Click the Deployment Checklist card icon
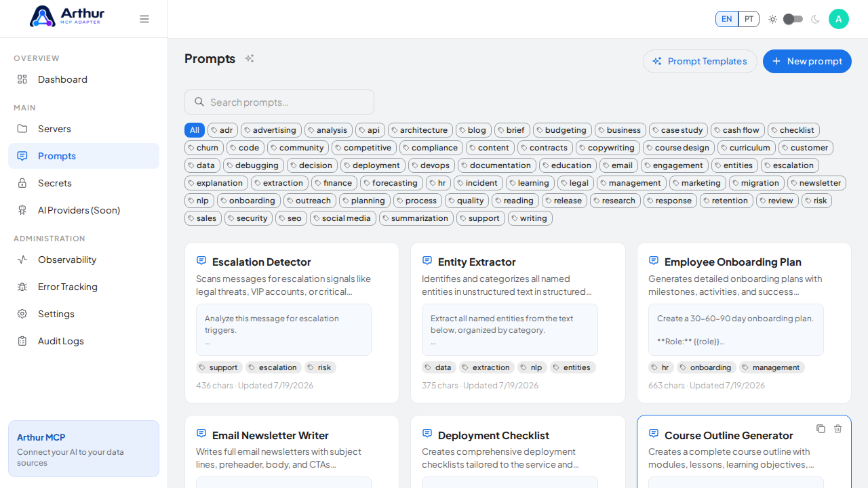Image resolution: width=868 pixels, height=488 pixels. (x=427, y=434)
